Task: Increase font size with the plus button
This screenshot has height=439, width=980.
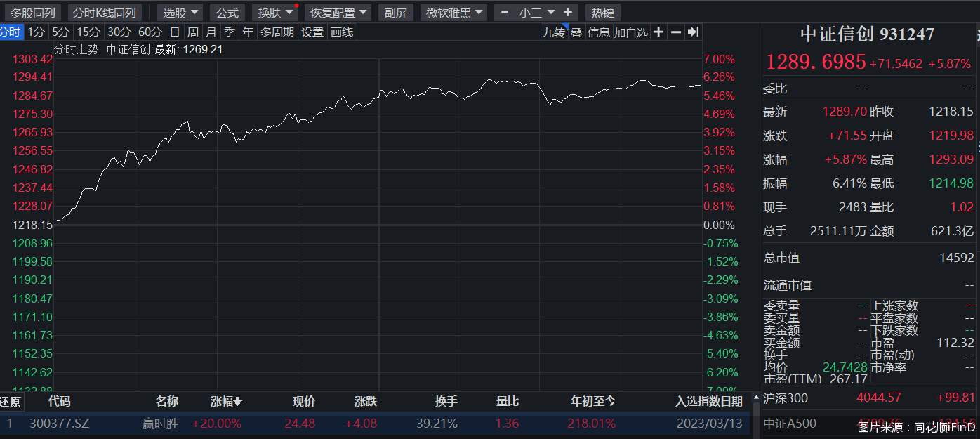Action: point(567,13)
